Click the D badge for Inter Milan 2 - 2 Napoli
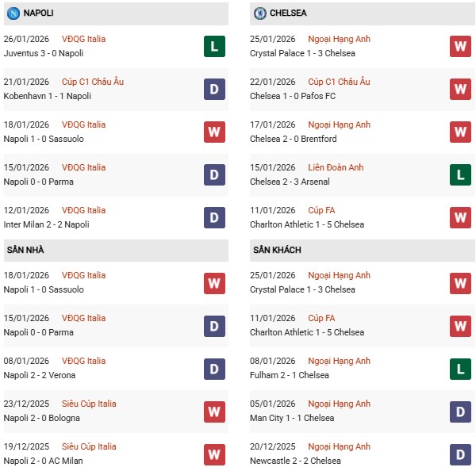Image resolution: width=476 pixels, height=471 pixels. [214, 217]
